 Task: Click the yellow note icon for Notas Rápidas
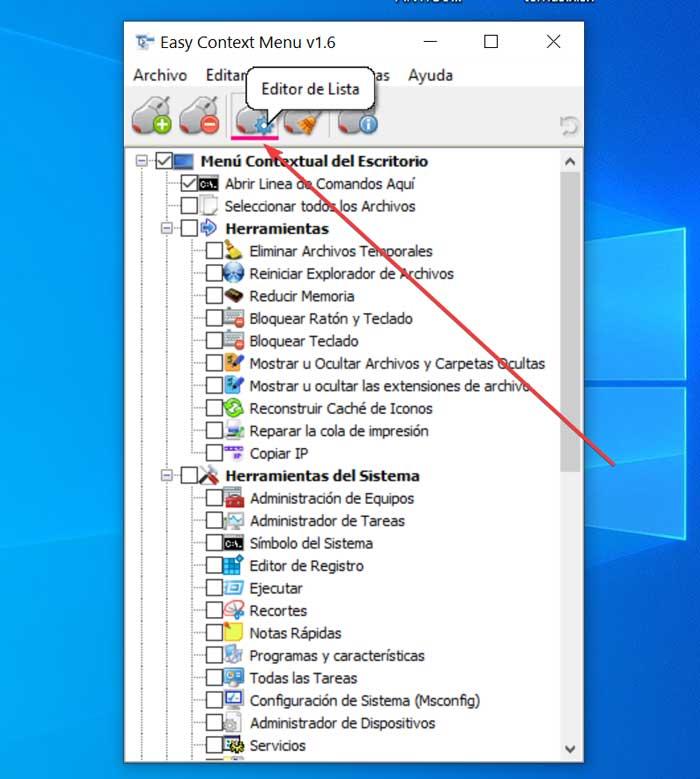coord(233,632)
